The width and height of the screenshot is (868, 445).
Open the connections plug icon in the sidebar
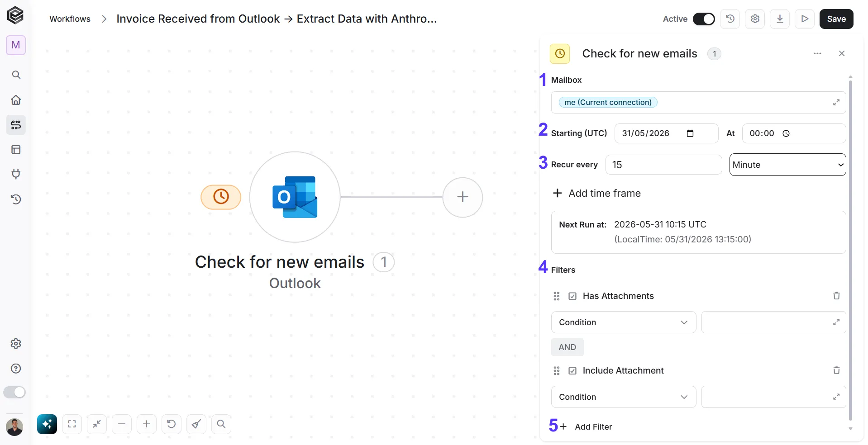pos(16,174)
